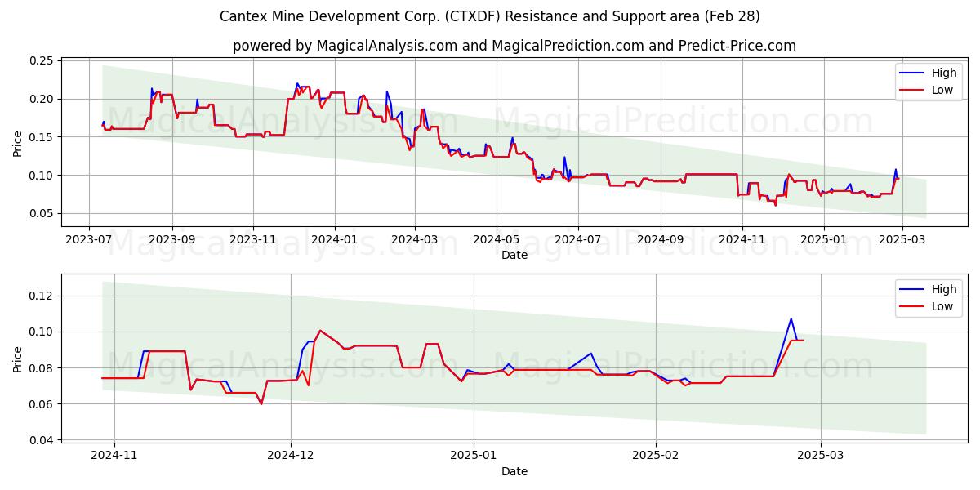Screen dimensions: 980x490
Task: Click the '0.08' price tick on bottom chart
Action: 42,368
